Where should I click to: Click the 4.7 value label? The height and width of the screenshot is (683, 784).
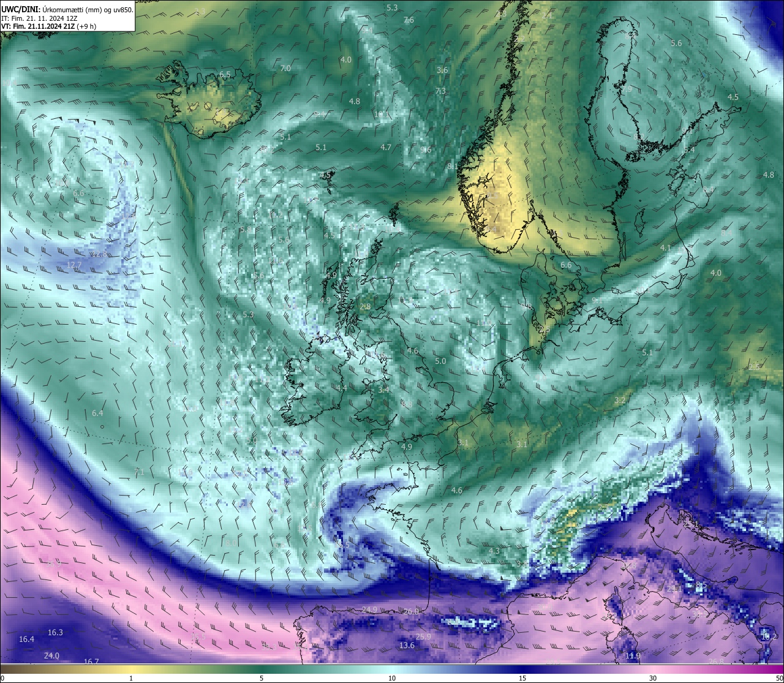pyautogui.click(x=385, y=148)
